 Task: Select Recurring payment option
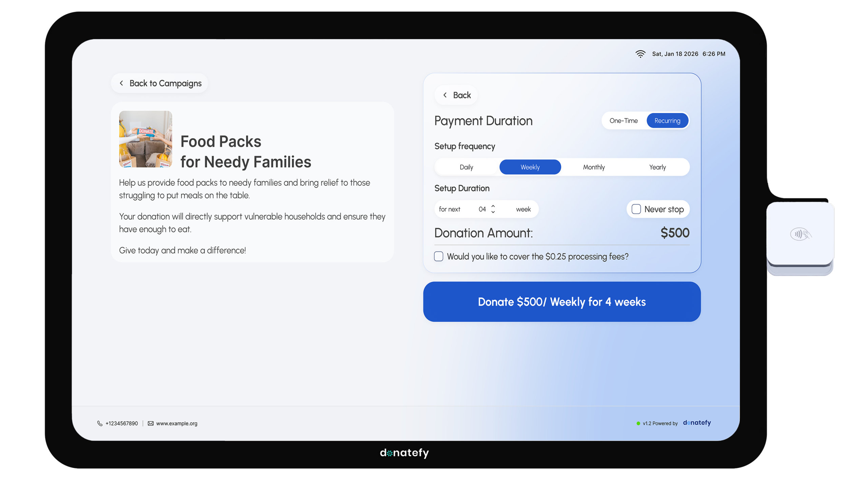pyautogui.click(x=667, y=120)
